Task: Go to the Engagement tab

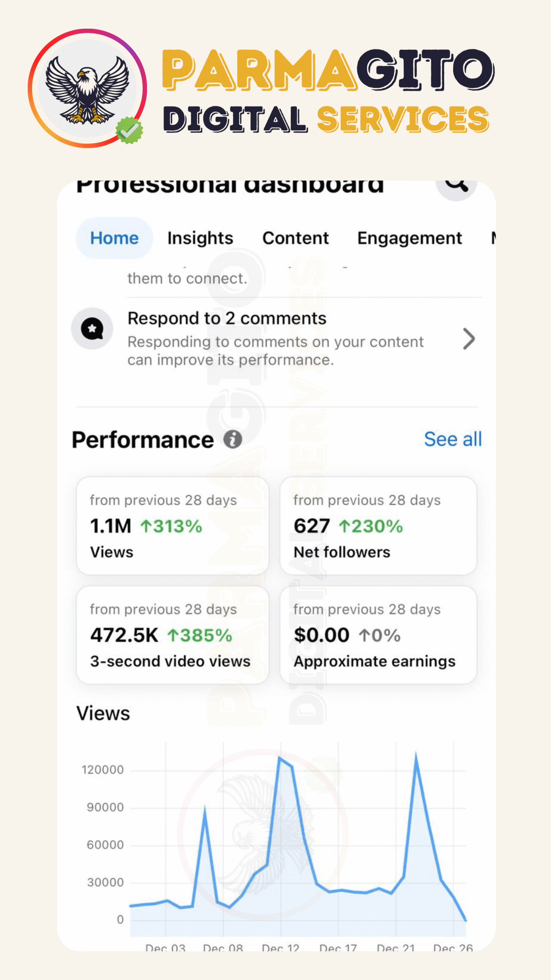Action: coord(409,238)
